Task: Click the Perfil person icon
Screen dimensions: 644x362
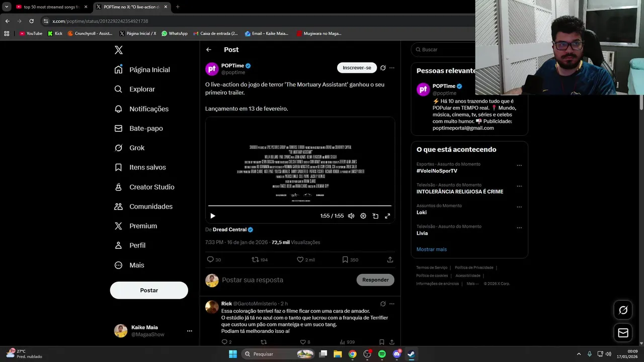Action: (118, 245)
